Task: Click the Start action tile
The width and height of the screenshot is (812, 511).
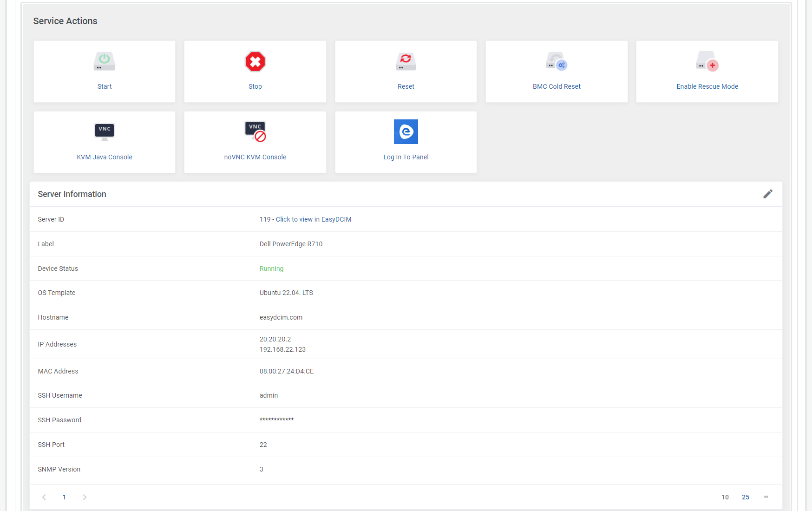Action: coord(104,72)
